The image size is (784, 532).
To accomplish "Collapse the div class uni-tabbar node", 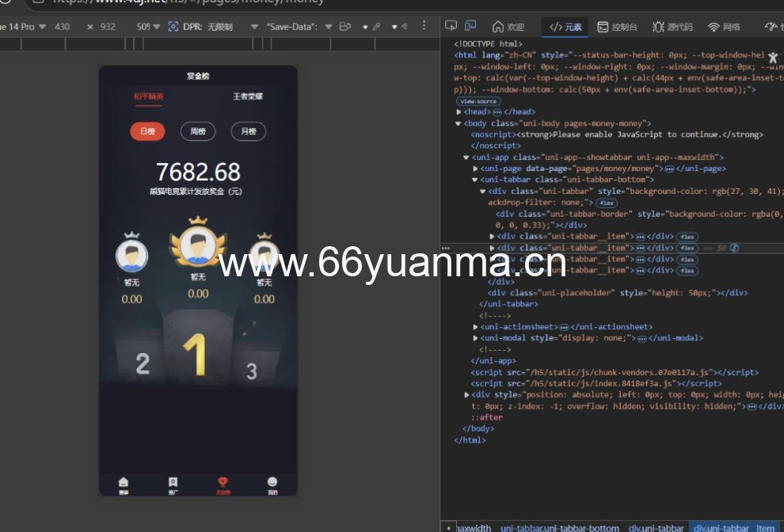I will pyautogui.click(x=482, y=192).
